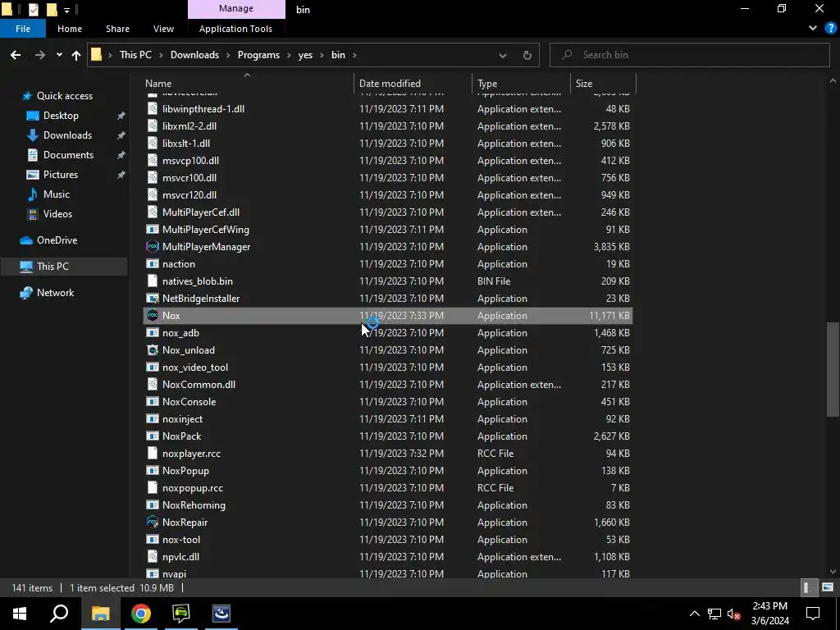
Task: Click the natives_blob.bin file icon
Action: [x=153, y=281]
